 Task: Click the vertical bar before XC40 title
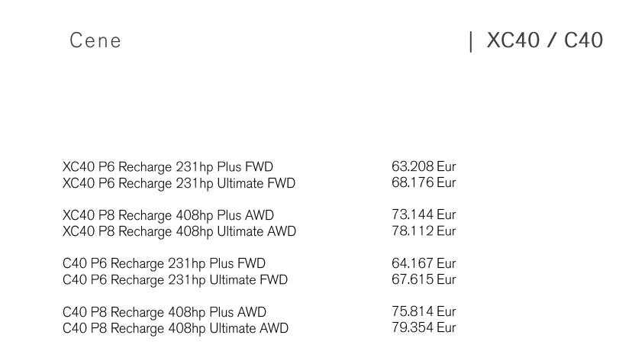471,42
